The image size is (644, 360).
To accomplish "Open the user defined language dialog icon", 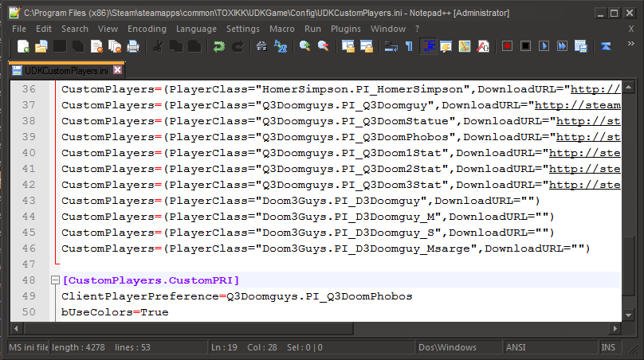I will pos(446,46).
